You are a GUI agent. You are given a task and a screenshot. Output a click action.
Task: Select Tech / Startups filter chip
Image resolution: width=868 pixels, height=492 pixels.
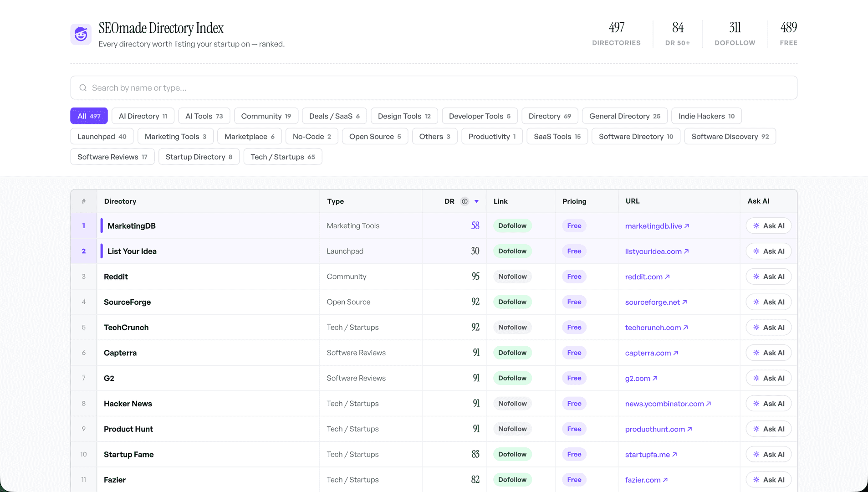click(283, 157)
